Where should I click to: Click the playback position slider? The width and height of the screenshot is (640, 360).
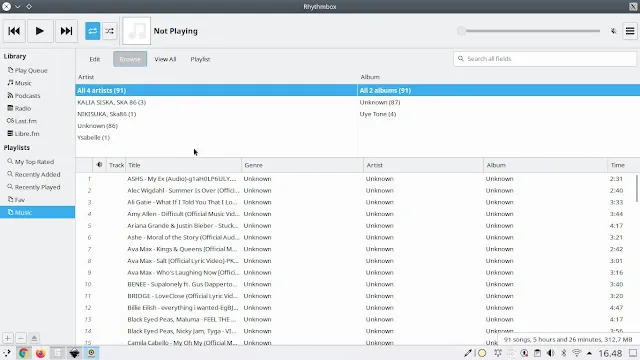pos(529,31)
